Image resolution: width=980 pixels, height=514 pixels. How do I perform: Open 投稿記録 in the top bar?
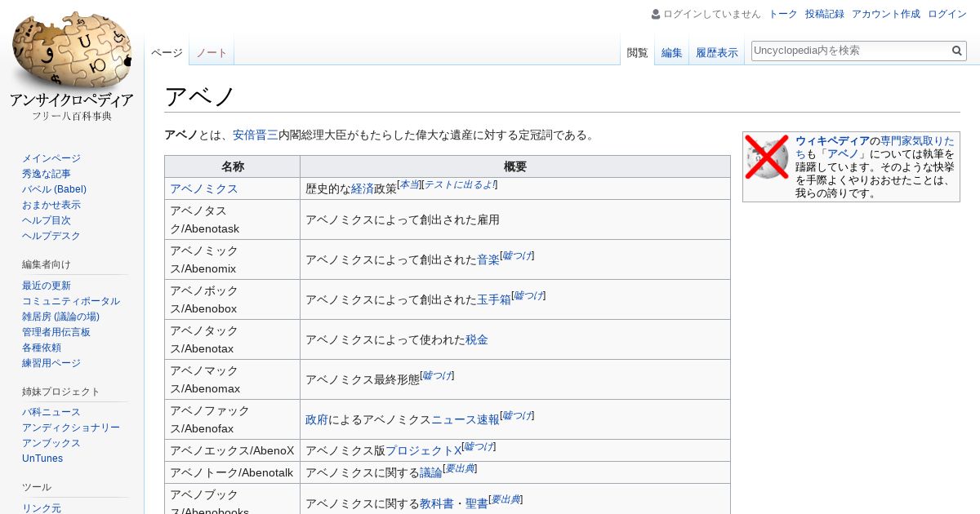pos(825,14)
